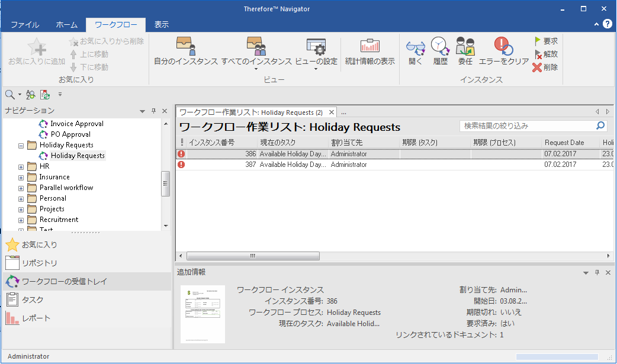617x364 pixels.
Task: Close the ナビゲーション panel
Action: (x=165, y=111)
